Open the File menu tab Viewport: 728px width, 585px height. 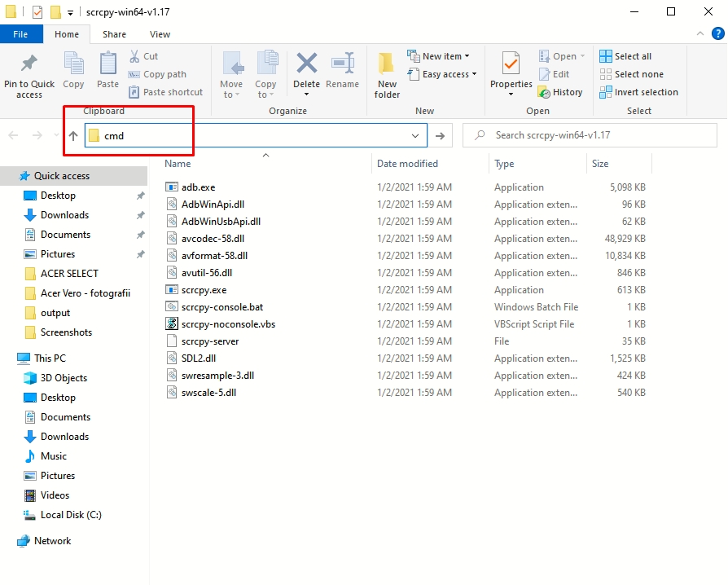(21, 34)
